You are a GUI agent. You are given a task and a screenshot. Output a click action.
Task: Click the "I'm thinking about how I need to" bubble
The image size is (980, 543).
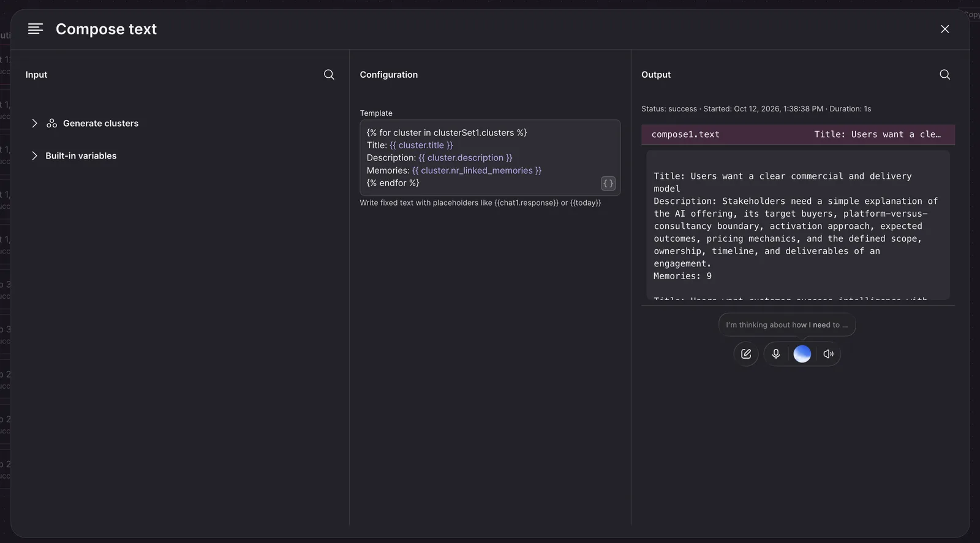click(x=787, y=325)
